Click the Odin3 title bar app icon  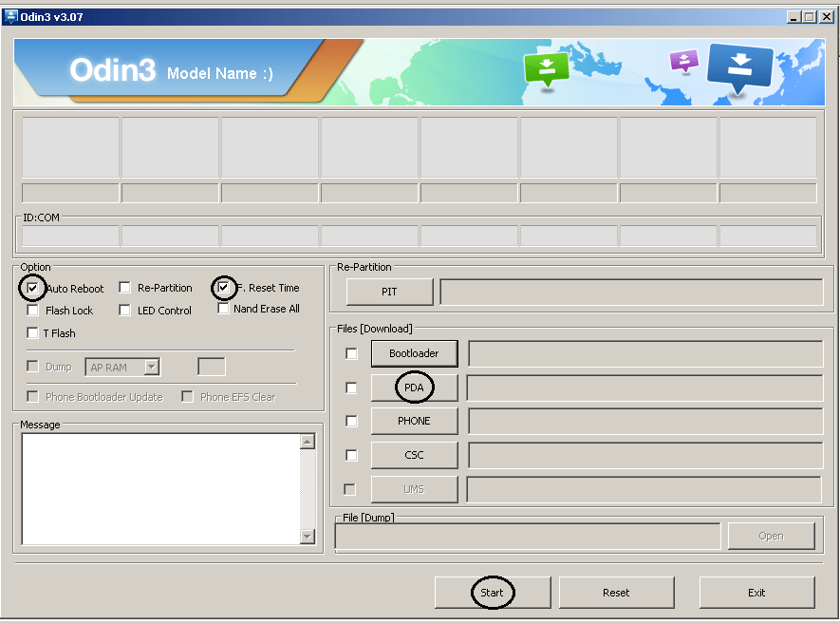10,16
